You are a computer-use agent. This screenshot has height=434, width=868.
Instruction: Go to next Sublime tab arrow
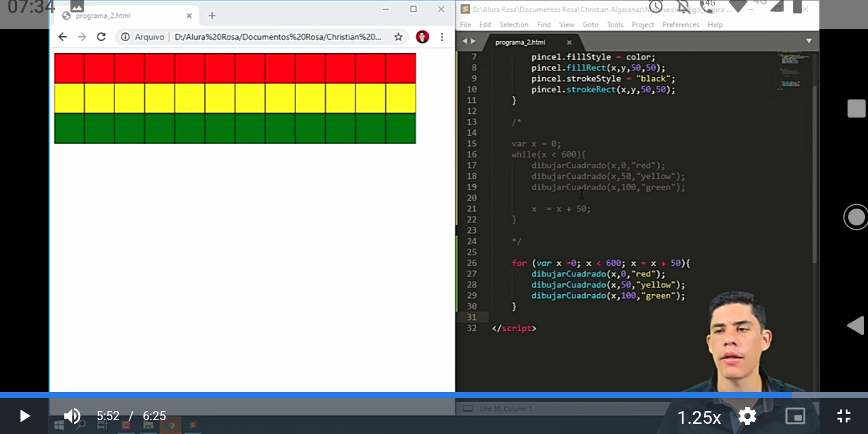(473, 42)
